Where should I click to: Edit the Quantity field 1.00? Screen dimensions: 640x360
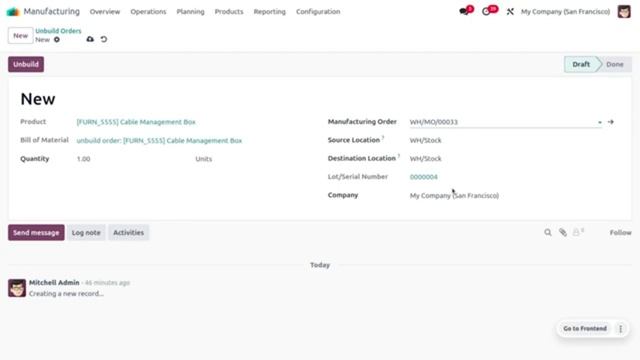pos(83,159)
